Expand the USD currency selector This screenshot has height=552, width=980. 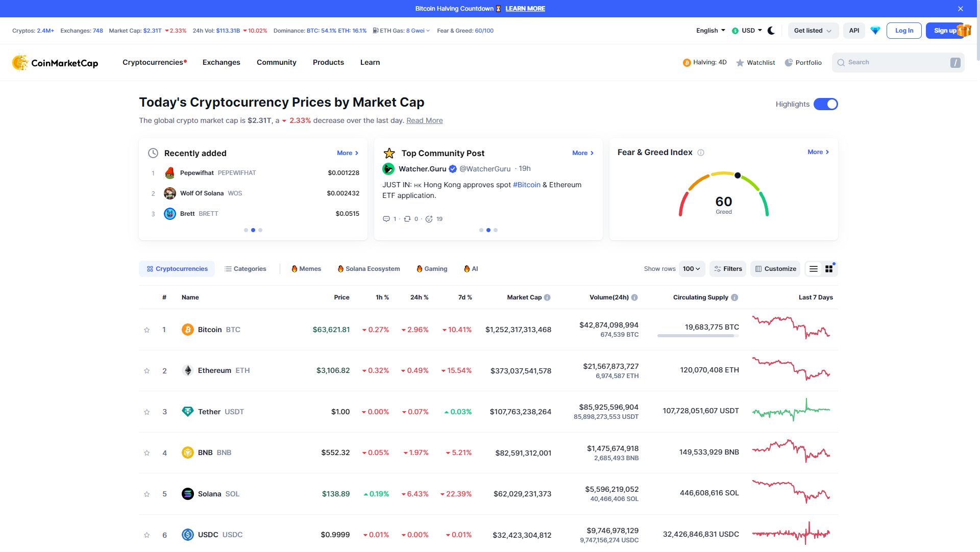tap(747, 31)
